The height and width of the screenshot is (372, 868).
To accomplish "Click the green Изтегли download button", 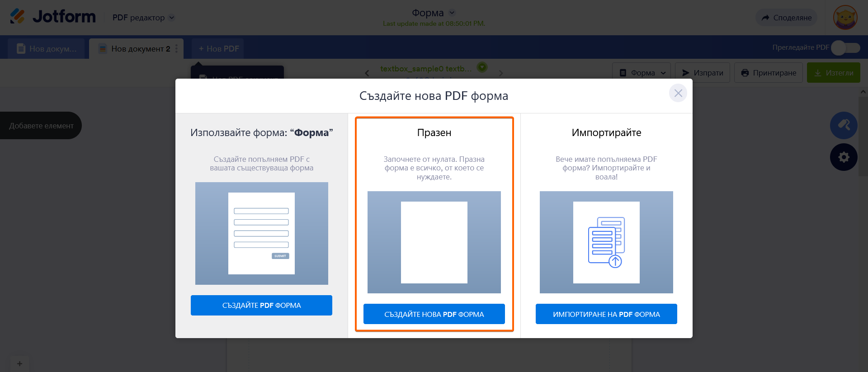I will pyautogui.click(x=834, y=73).
